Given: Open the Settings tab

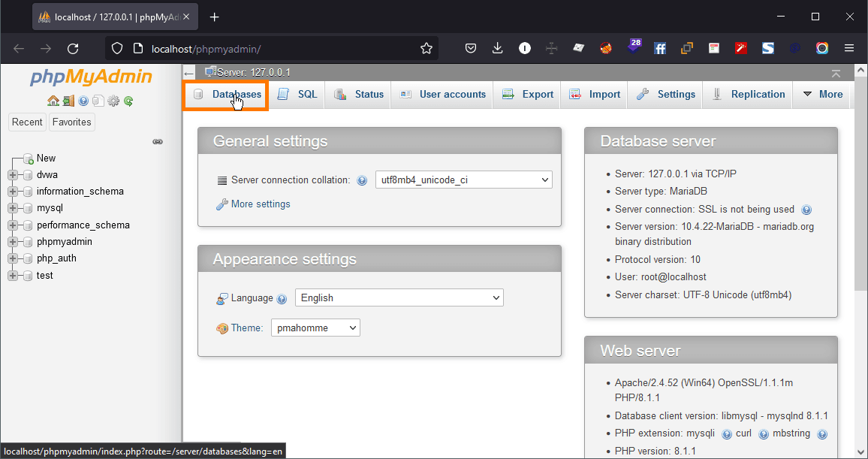Looking at the screenshot, I should pos(666,95).
